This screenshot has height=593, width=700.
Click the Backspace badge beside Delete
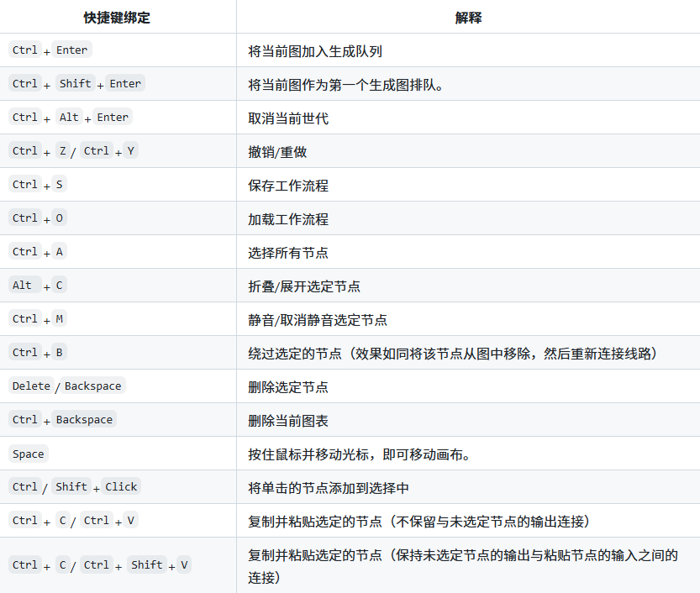(92, 386)
